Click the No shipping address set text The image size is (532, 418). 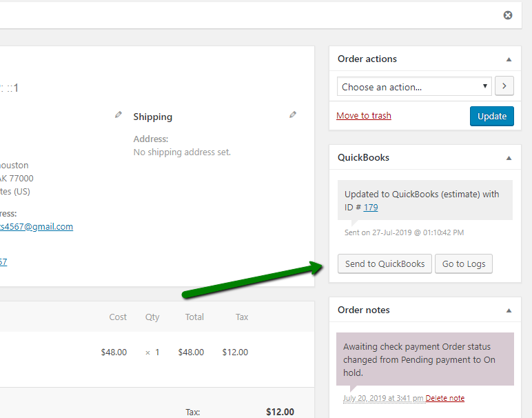coord(182,152)
